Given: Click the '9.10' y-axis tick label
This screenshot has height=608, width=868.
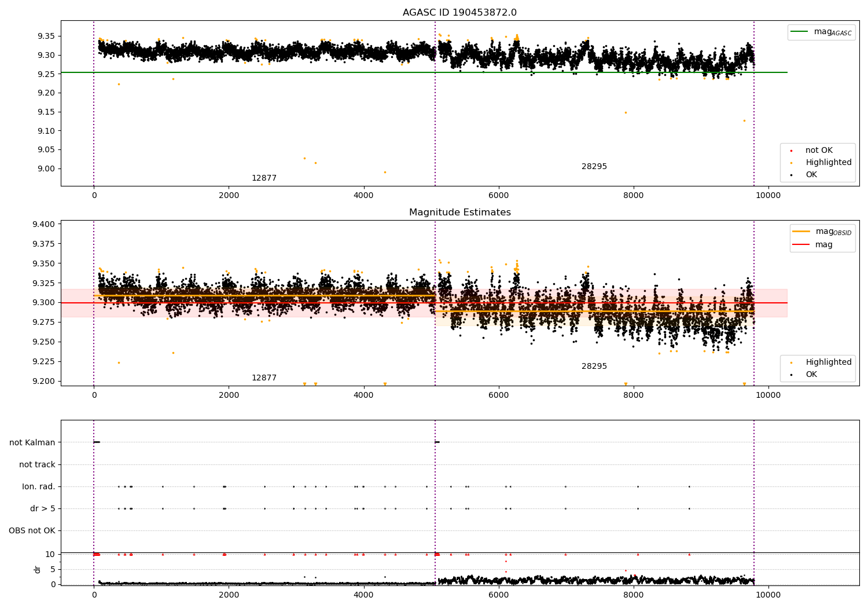Looking at the screenshot, I should 46,131.
